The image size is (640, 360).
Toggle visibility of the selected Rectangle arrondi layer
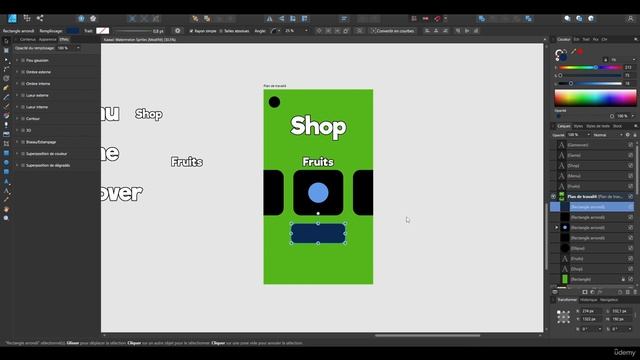pos(631,207)
